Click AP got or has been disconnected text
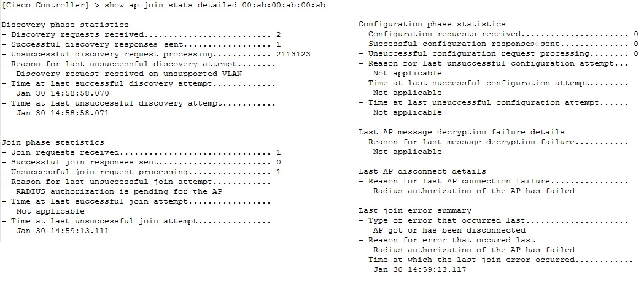644x289 pixels. [449, 230]
